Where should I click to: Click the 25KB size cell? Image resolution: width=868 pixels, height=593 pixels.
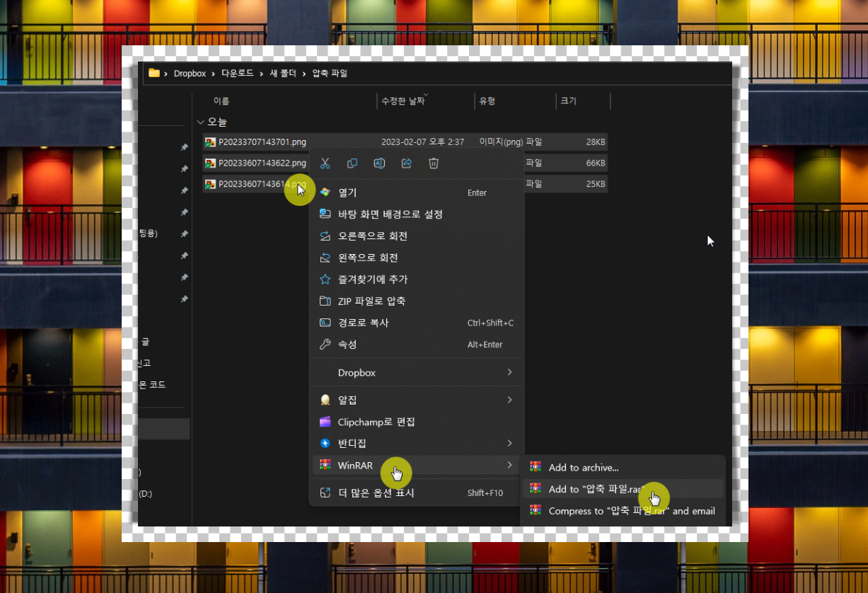tap(596, 184)
